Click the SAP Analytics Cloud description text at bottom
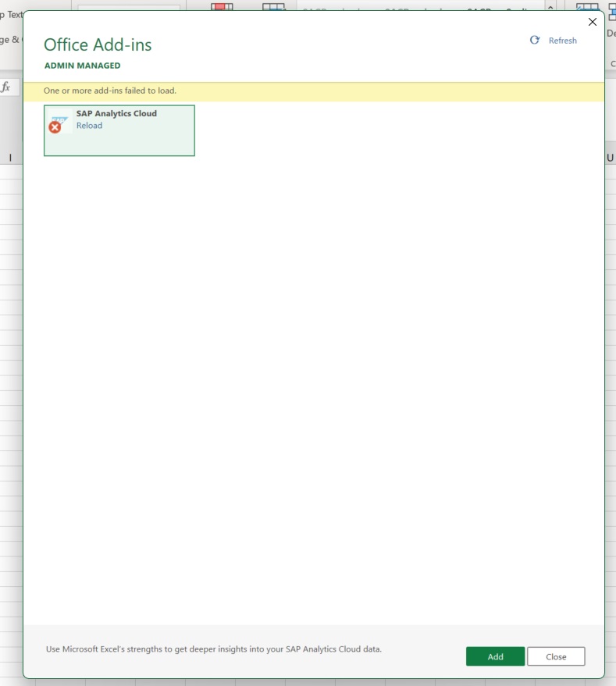Image resolution: width=616 pixels, height=686 pixels. pyautogui.click(x=214, y=649)
